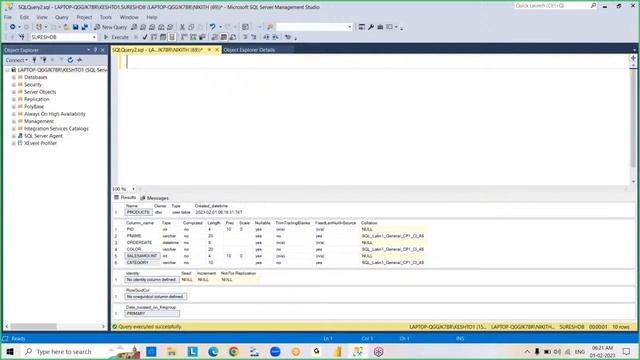The width and height of the screenshot is (640, 360).
Task: Click the Disconnect plug icon in Object Explorer
Action: (x=44, y=60)
